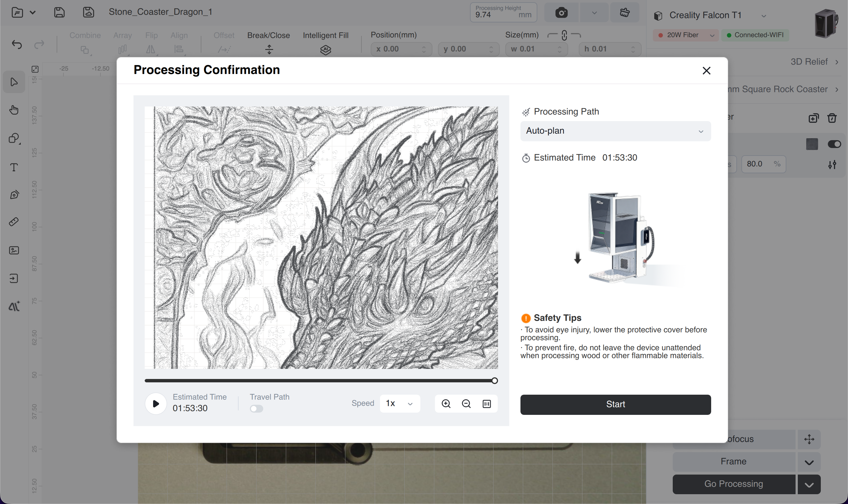
Task: Select the hand pan tool
Action: tap(14, 110)
